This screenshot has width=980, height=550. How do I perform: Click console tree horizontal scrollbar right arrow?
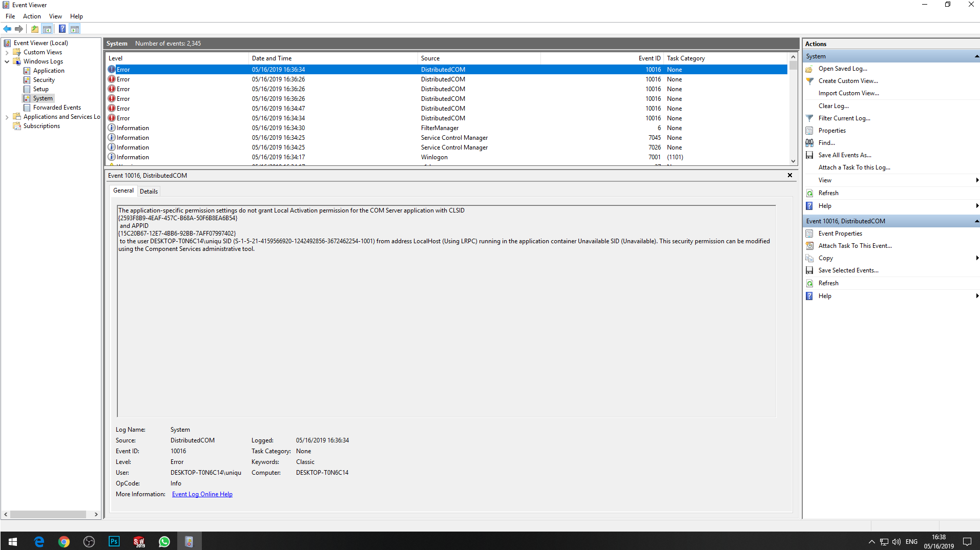[x=96, y=514]
